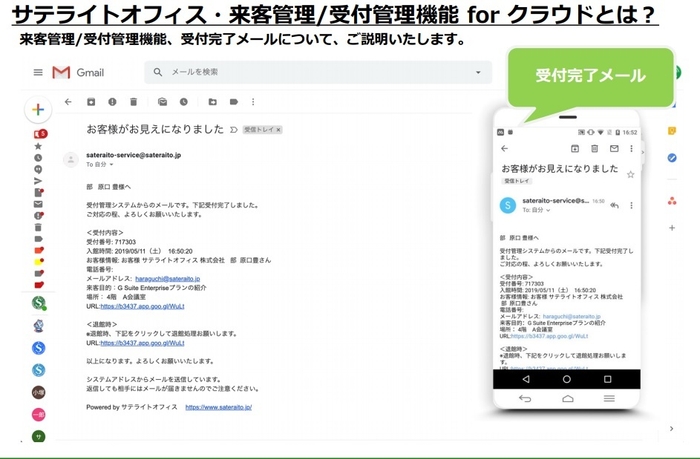Open URL link under 受付内容 in desktop email
This screenshot has height=459, width=700.
pyautogui.click(x=142, y=306)
